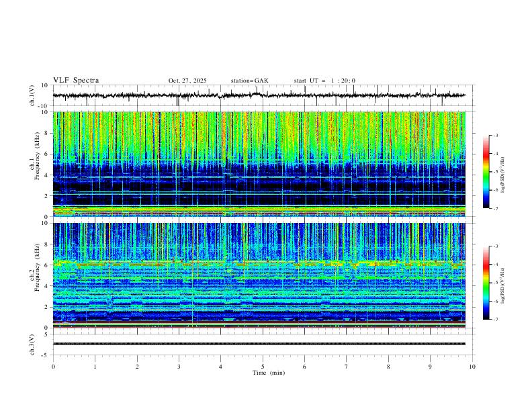Click the "-3" tick on the ch.2 colorbar
532x411 pixels.
496,246
